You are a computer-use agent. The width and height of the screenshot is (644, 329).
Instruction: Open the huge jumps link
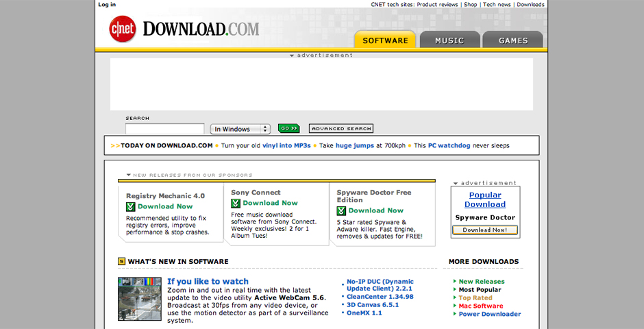(355, 145)
